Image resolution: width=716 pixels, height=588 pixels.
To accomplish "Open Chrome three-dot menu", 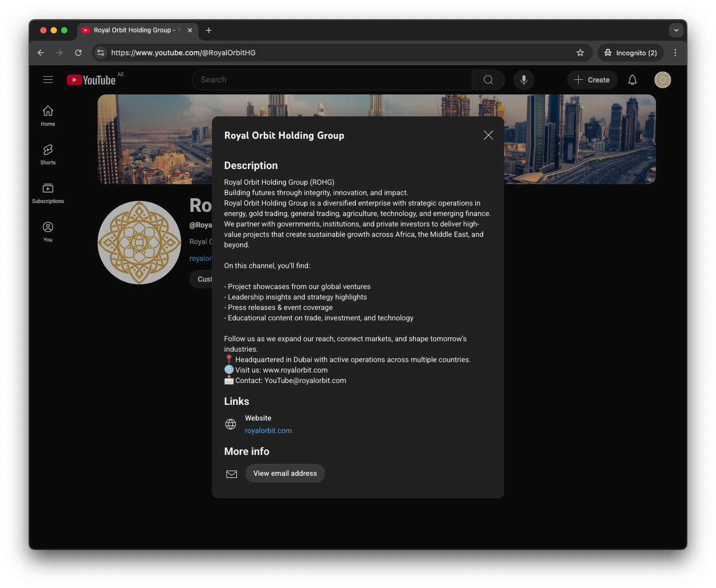I will pos(675,53).
